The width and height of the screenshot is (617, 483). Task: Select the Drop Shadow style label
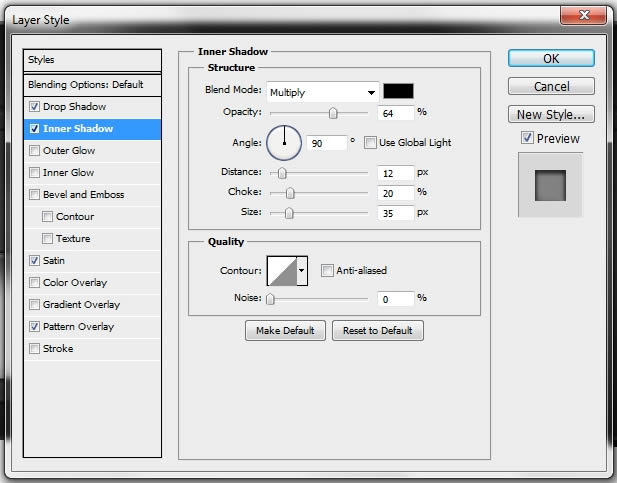(74, 107)
